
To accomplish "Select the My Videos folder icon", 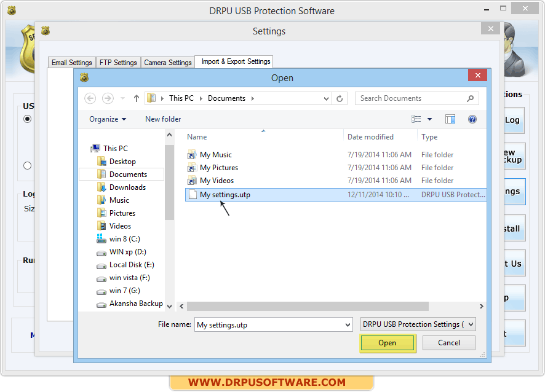I will (192, 181).
